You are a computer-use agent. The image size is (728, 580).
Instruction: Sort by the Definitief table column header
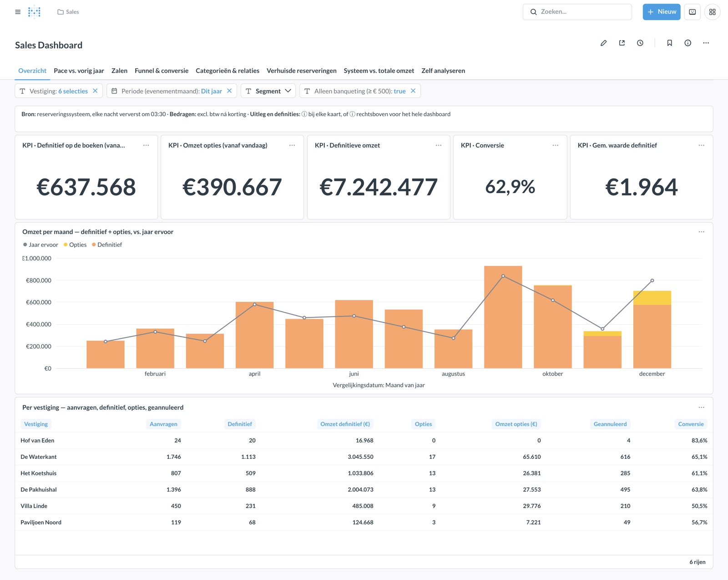[x=240, y=424]
